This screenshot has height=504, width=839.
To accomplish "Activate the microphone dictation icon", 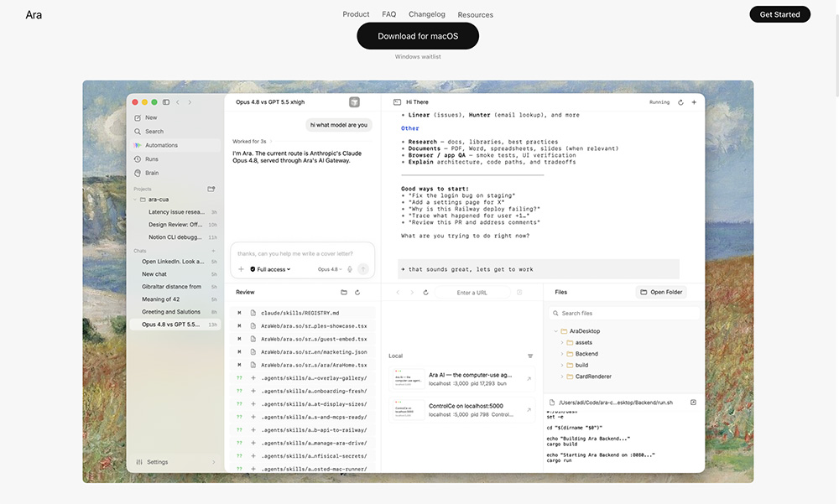I will point(350,269).
